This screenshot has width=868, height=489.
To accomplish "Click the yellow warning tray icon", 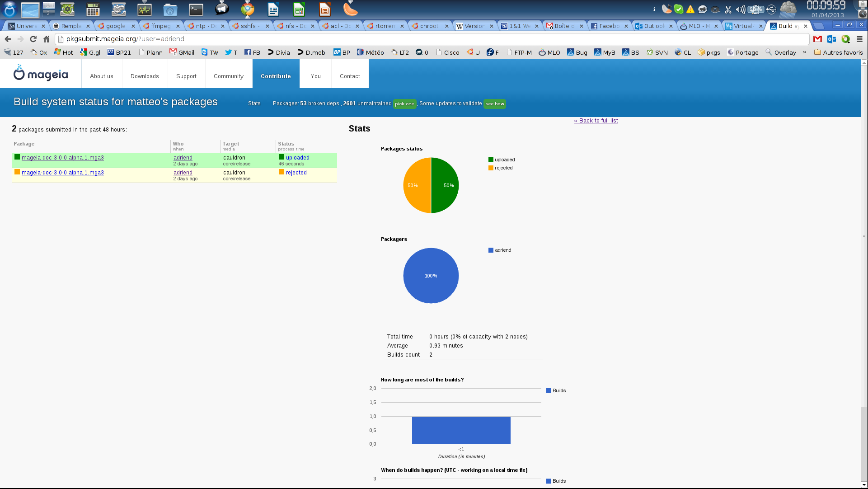I will tap(690, 9).
